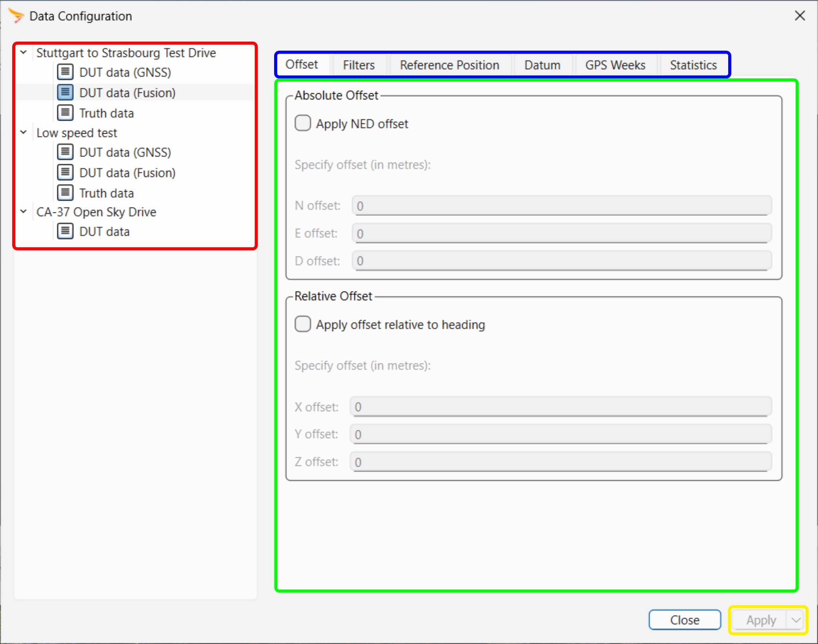Collapse the Low speed test tree node
This screenshot has height=644, width=818.
(x=24, y=132)
